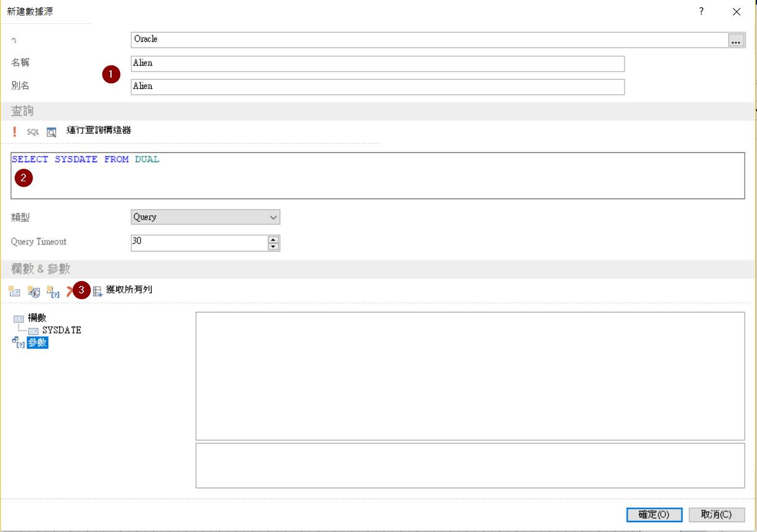Select the 欄數 columns tree node
Screen dimensions: 757x532
pyautogui.click(x=37, y=318)
